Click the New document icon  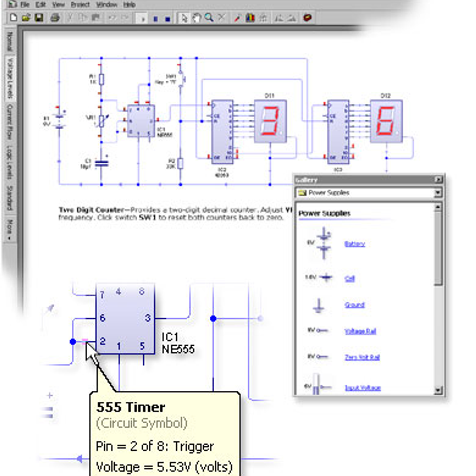[x=13, y=18]
